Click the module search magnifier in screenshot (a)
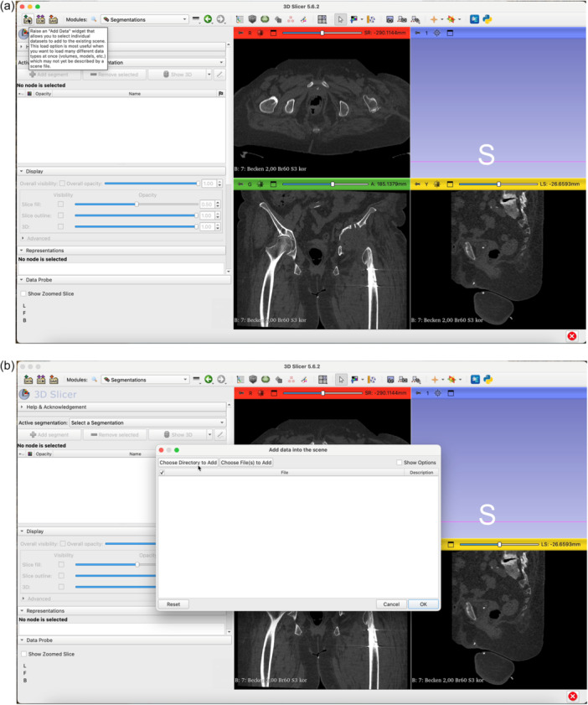 [x=94, y=19]
